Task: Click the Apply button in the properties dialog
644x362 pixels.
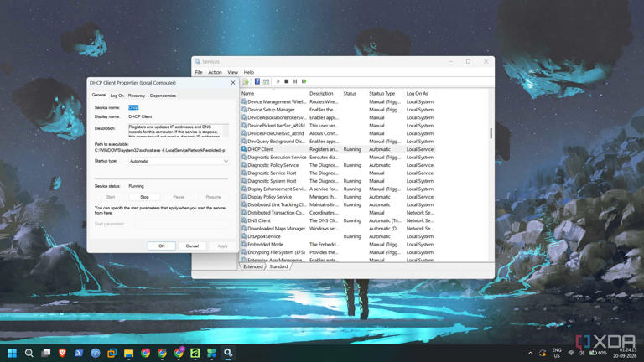Action: (x=222, y=246)
